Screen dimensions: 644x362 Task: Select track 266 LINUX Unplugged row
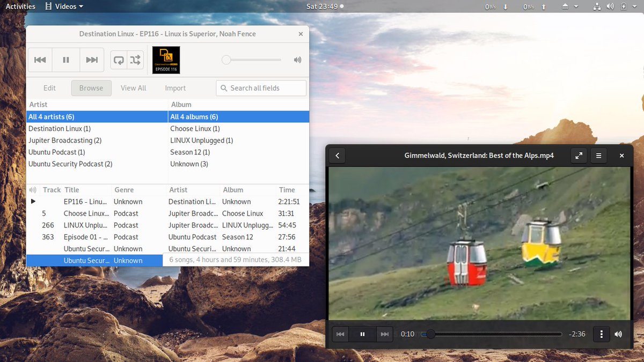point(167,225)
